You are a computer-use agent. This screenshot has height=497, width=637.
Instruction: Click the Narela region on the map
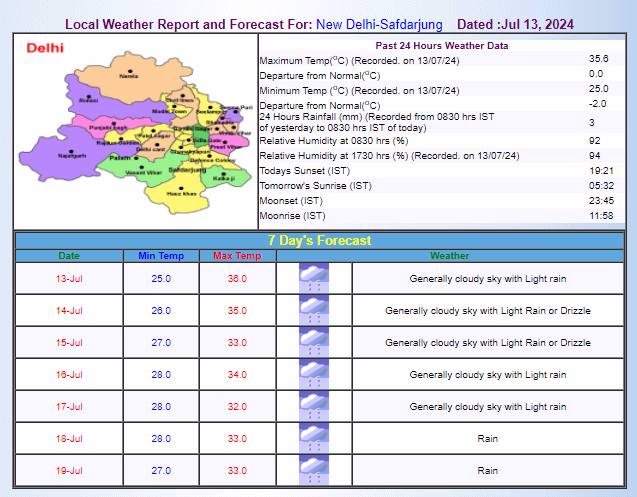tap(127, 75)
